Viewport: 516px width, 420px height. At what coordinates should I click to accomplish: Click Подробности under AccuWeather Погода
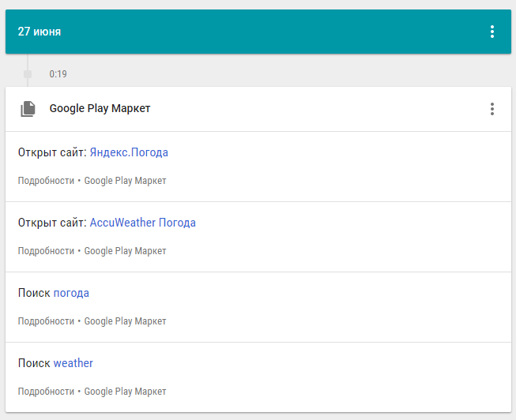click(46, 251)
